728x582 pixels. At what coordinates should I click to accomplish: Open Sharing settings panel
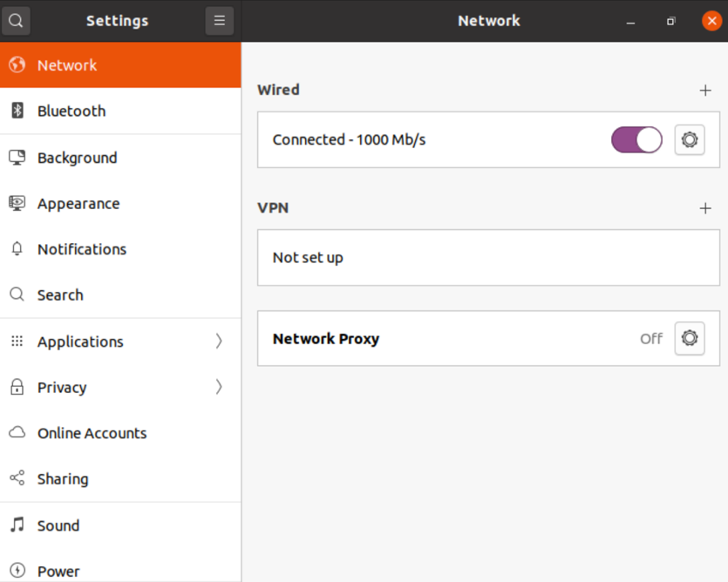[x=63, y=479]
